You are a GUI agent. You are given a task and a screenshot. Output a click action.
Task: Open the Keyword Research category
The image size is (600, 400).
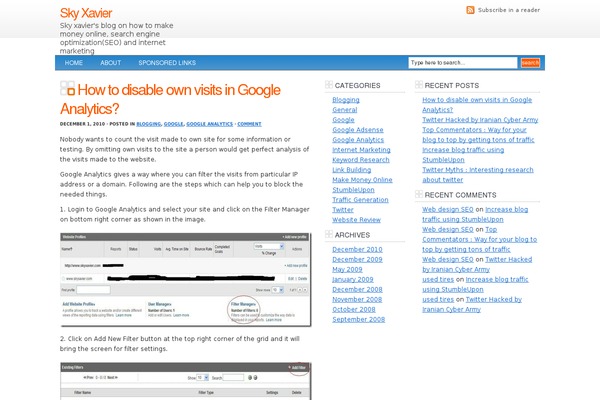(x=361, y=160)
